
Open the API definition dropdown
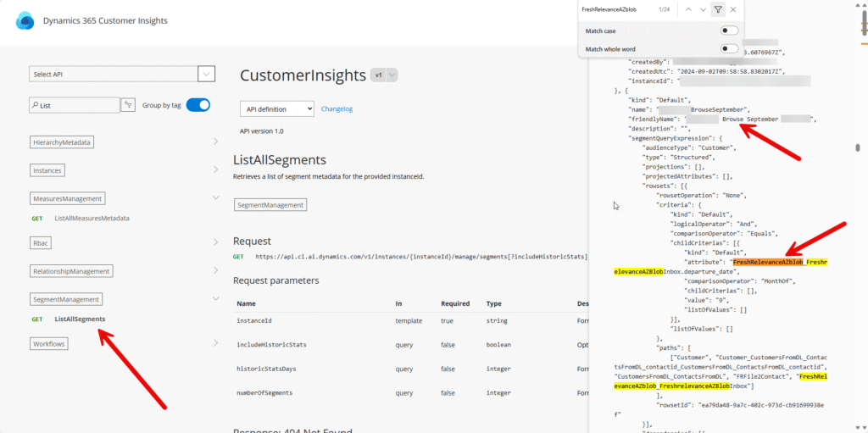(277, 109)
